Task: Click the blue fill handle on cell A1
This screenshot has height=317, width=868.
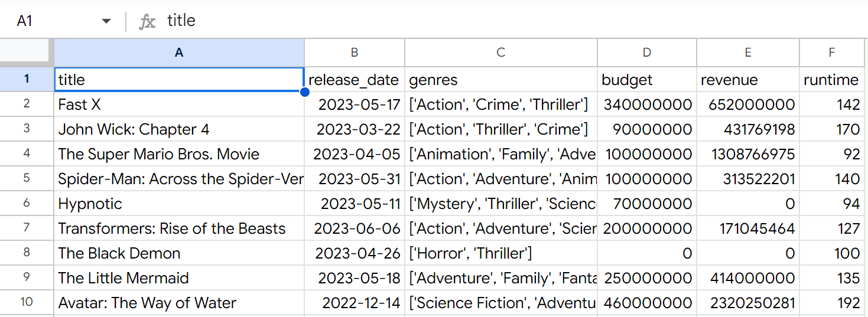Action: 304,91
